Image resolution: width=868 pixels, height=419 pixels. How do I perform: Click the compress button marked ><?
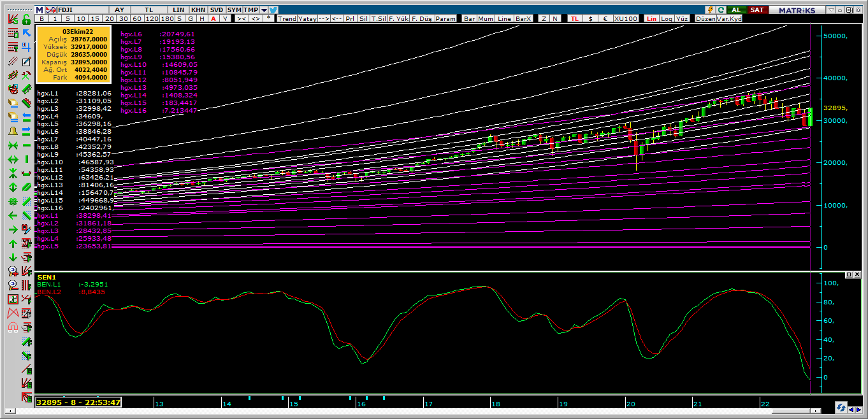[242, 18]
